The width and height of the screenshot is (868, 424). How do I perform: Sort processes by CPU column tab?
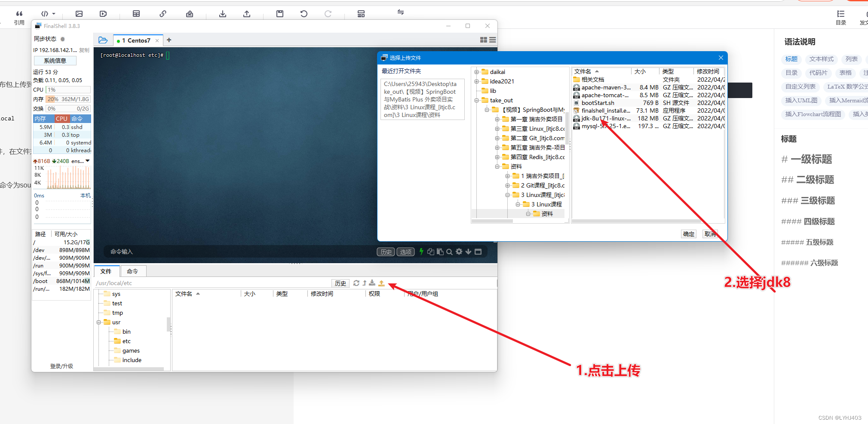61,119
